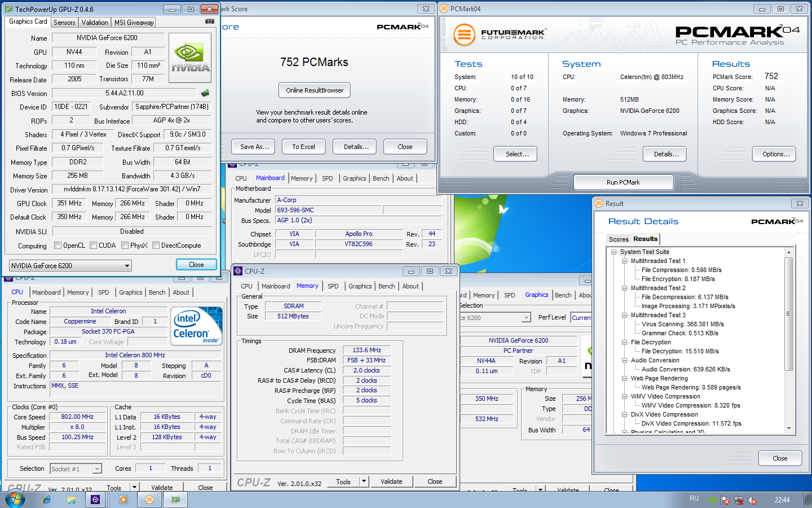Viewport: 812px width, 508px height.
Task: Open Tools dropdown arrow in CPU-Z Memory window
Action: coord(364,481)
